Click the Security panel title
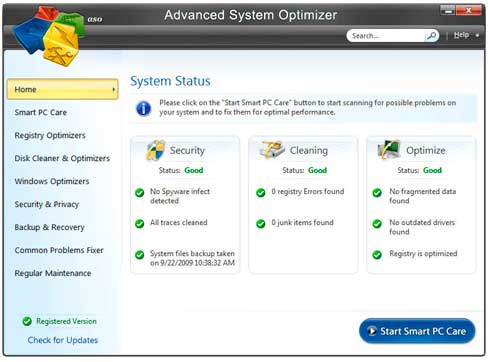Image resolution: width=488 pixels, height=362 pixels. point(187,150)
